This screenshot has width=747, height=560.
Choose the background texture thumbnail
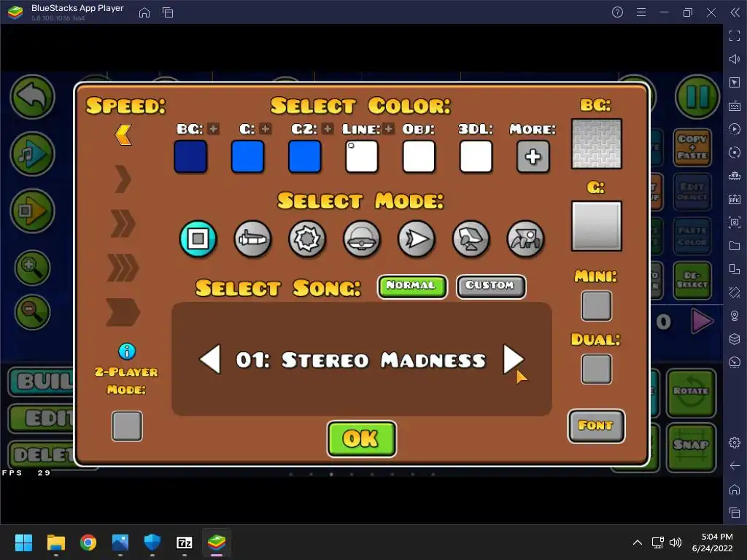pyautogui.click(x=596, y=144)
